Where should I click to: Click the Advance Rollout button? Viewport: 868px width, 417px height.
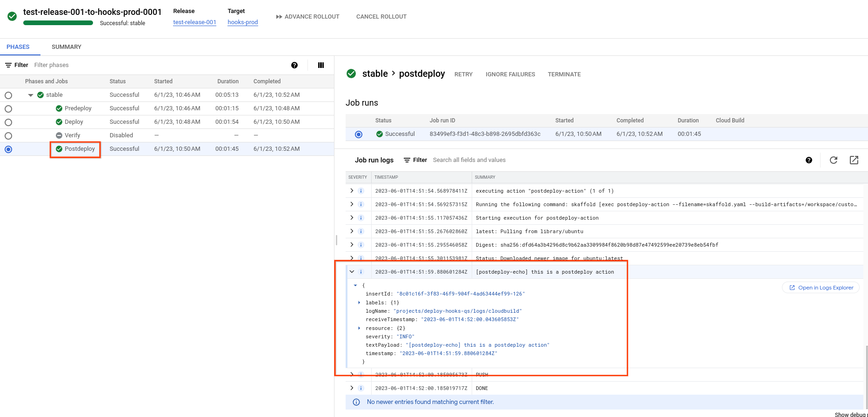pos(307,17)
